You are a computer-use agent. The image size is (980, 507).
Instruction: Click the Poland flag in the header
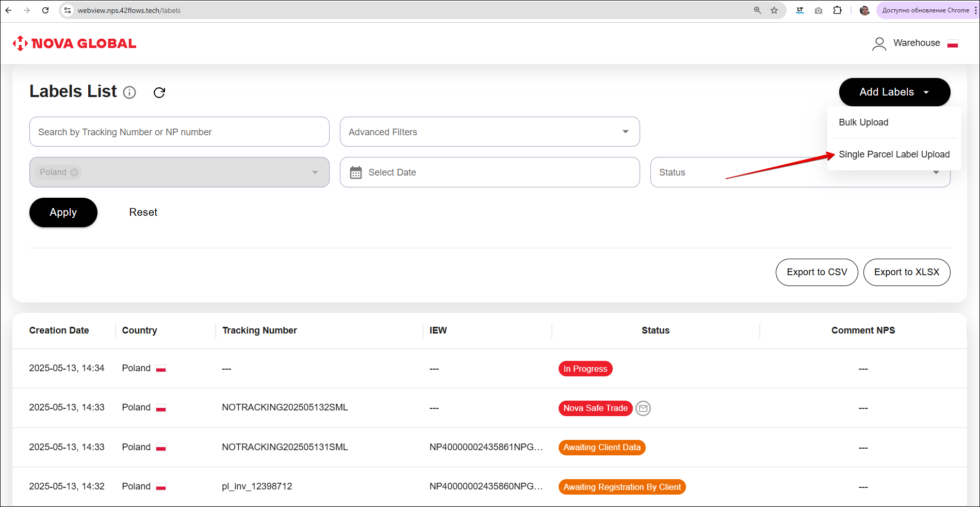[x=953, y=44]
